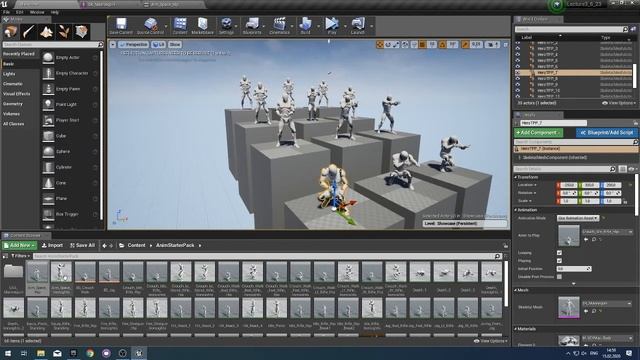Click the Initial Position value slider
The width and height of the screenshot is (640, 360).
[x=573, y=269]
